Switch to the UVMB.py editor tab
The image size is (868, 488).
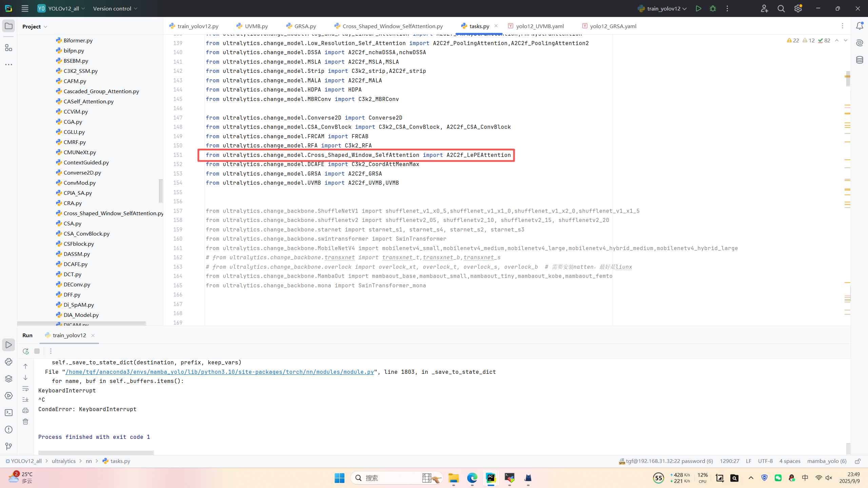[256, 26]
